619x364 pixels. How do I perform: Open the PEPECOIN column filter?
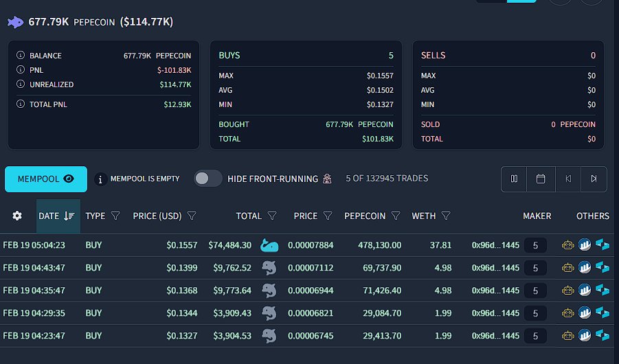[396, 216]
